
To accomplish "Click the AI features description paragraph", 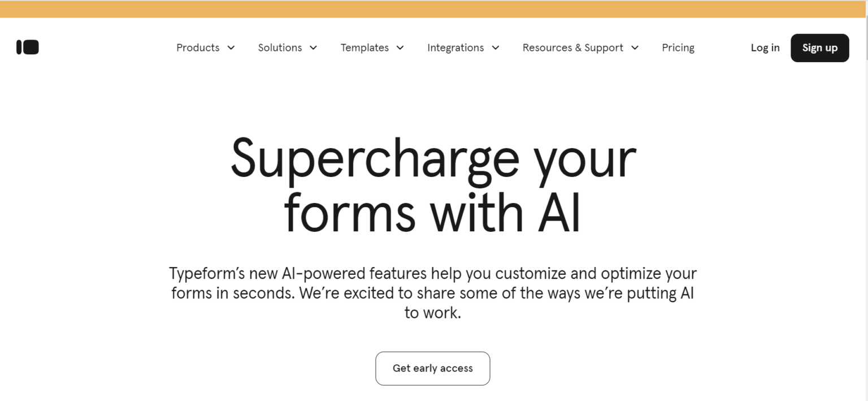I will (433, 292).
